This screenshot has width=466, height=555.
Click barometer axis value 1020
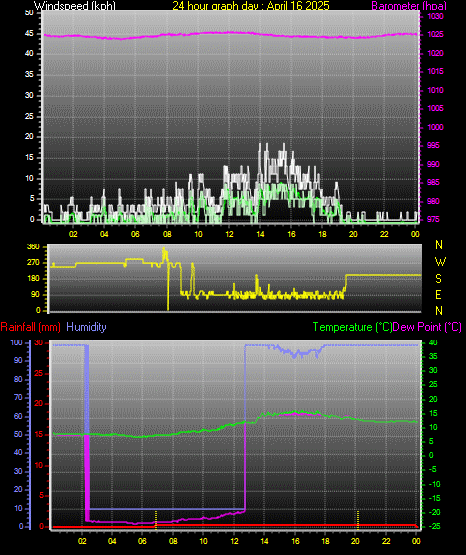tap(435, 53)
